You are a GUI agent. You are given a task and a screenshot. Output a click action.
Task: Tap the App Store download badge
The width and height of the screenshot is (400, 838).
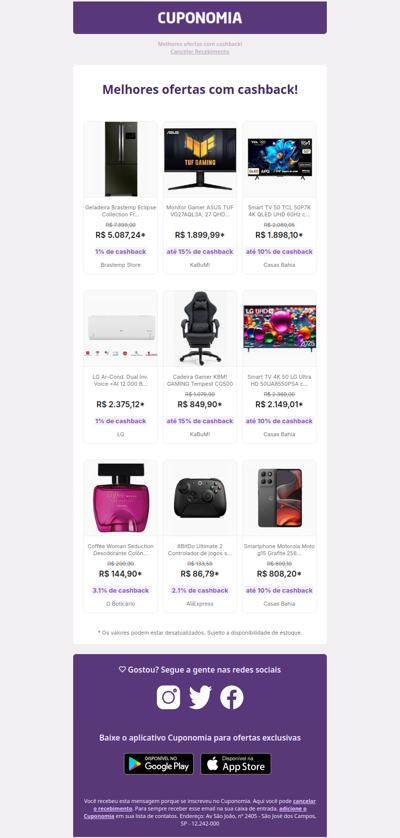[236, 764]
